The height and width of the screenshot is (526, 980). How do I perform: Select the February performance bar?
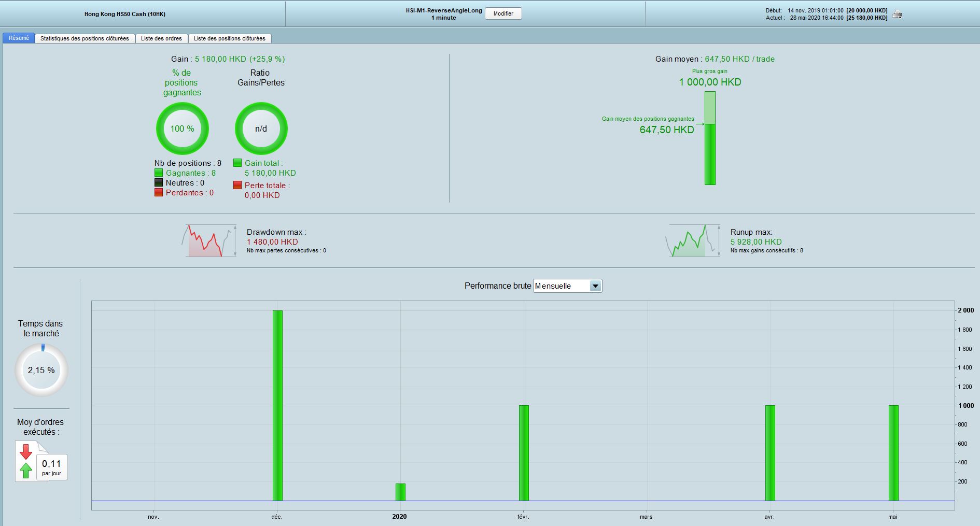524,453
